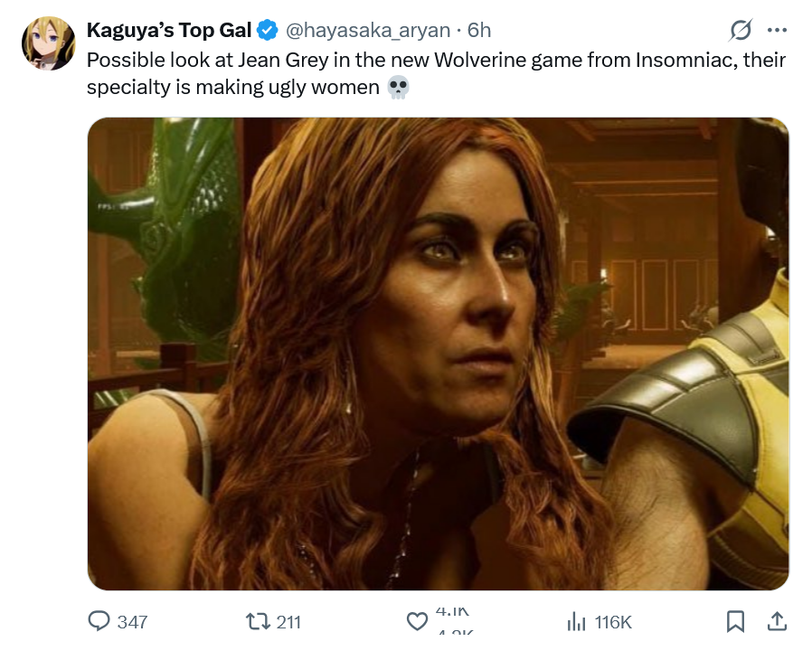Click the display name Kaguya's Top Gal

pyautogui.click(x=169, y=31)
